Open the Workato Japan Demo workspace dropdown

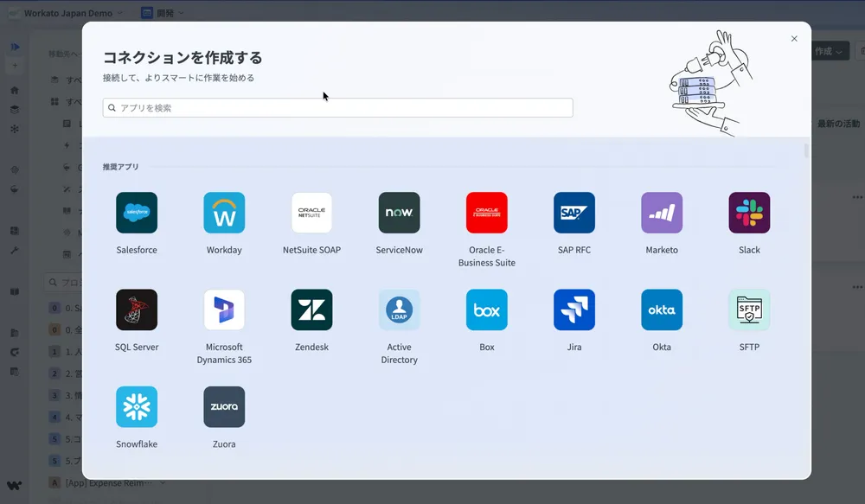(67, 13)
